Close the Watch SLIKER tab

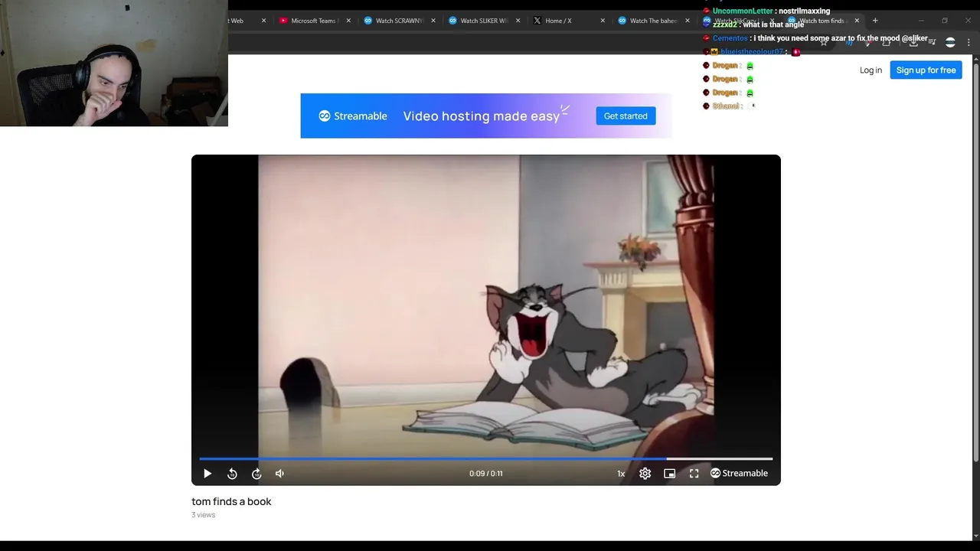[x=518, y=21]
